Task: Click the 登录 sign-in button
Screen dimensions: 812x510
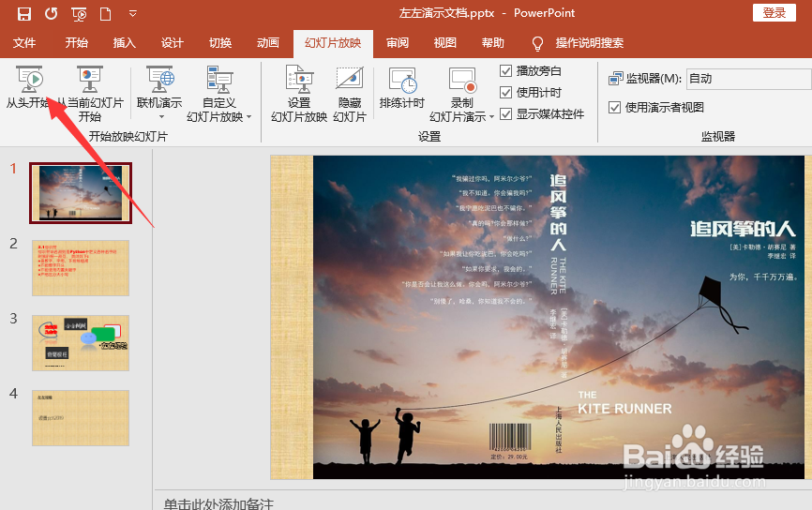Action: coord(774,13)
